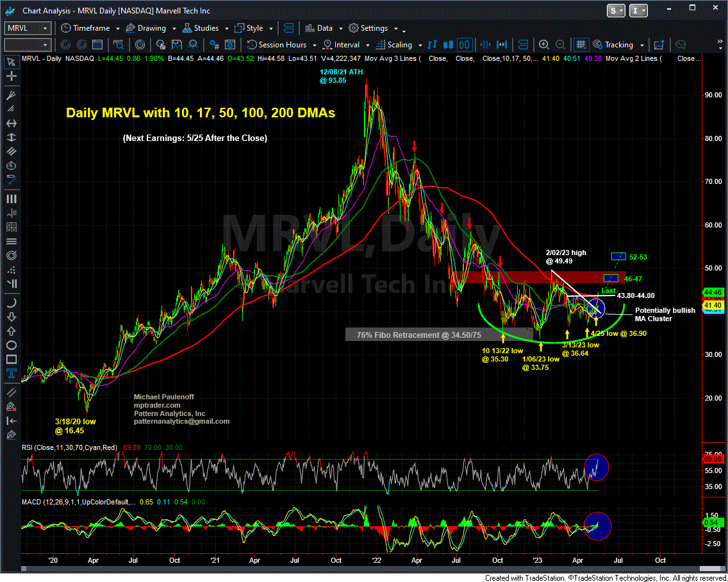
Task: Click the chart chat bubble icon
Action: (x=681, y=45)
